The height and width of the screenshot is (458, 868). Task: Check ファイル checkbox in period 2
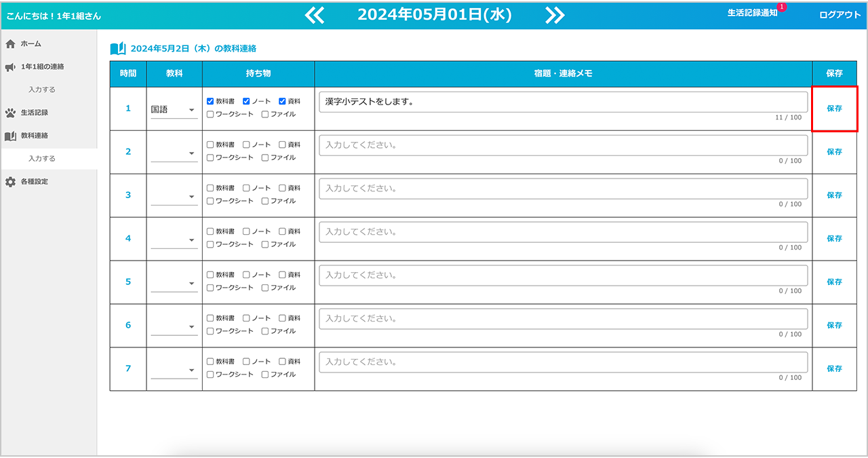[x=265, y=157]
